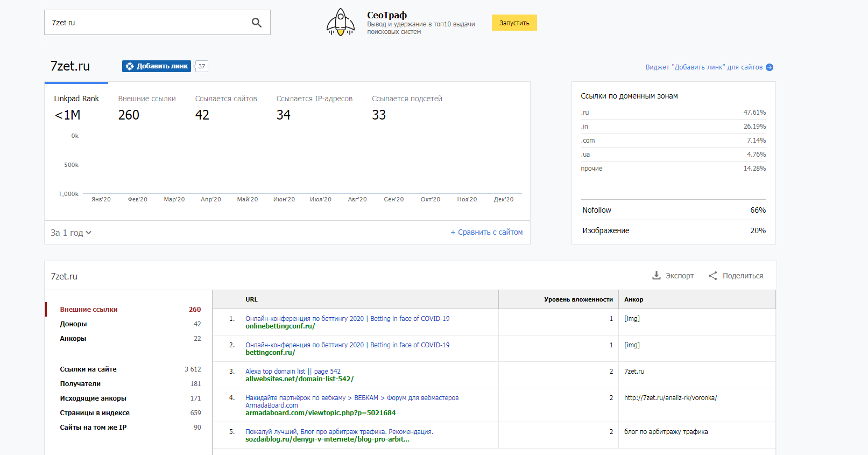Click the export download icon
Image resolution: width=868 pixels, height=455 pixels.
657,276
